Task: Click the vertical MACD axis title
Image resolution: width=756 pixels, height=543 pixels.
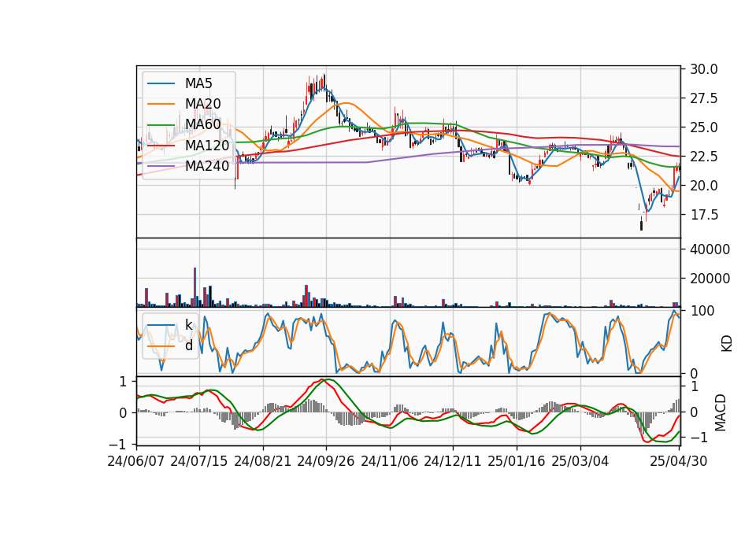Action: coord(720,412)
